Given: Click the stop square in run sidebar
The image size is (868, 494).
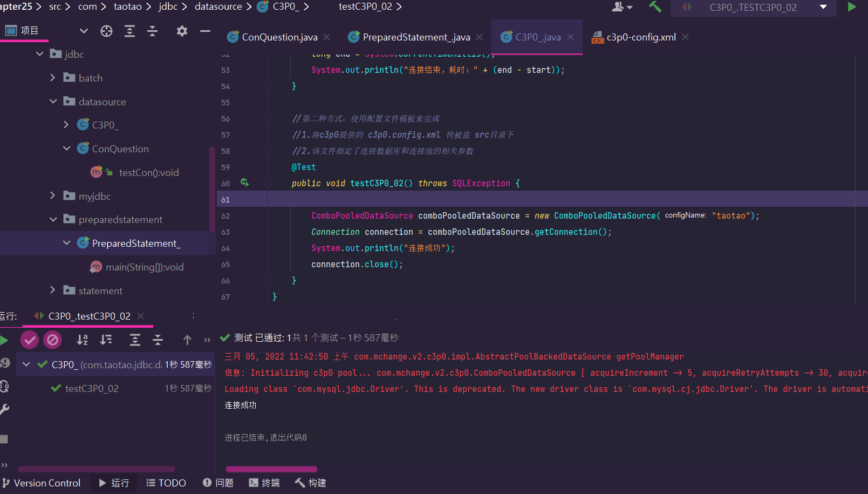Looking at the screenshot, I should pos(4,439).
